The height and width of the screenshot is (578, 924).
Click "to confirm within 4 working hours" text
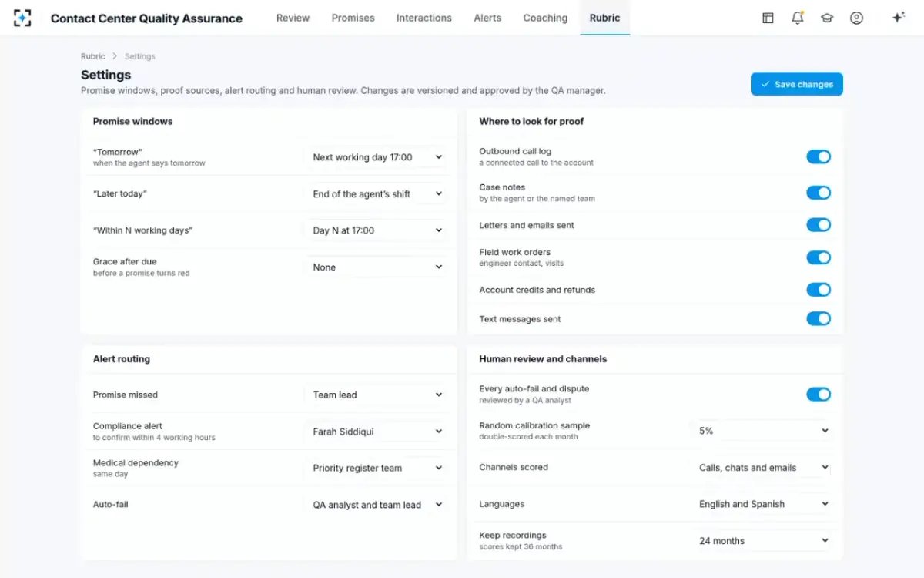[154, 437]
